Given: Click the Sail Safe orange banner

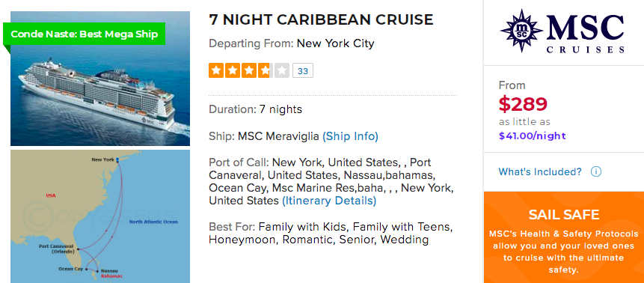Looking at the screenshot, I should [x=564, y=237].
